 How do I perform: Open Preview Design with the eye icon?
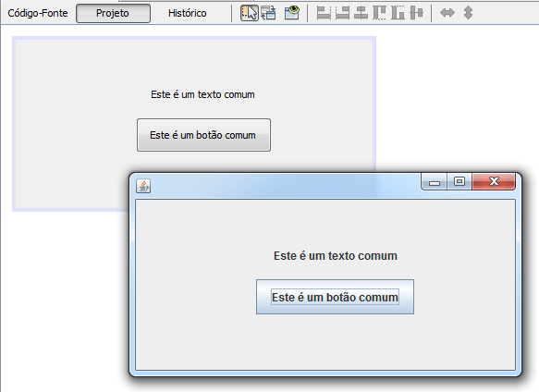tap(292, 13)
